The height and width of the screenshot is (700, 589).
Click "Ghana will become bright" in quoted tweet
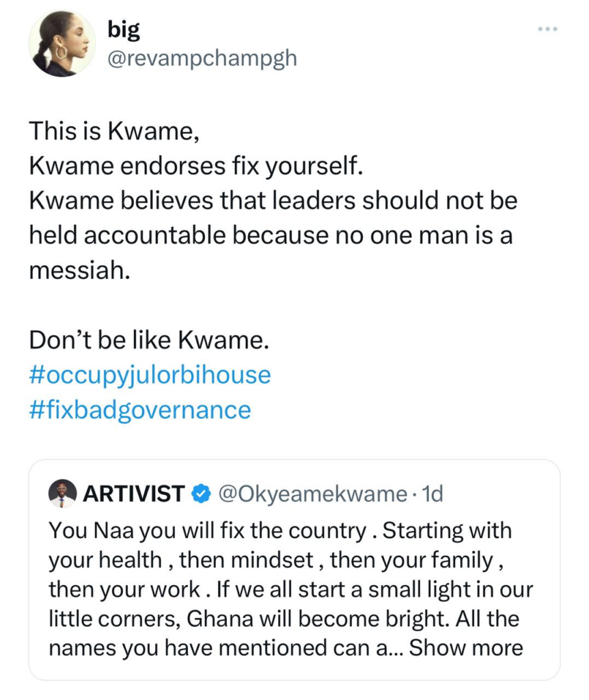pos(312,618)
